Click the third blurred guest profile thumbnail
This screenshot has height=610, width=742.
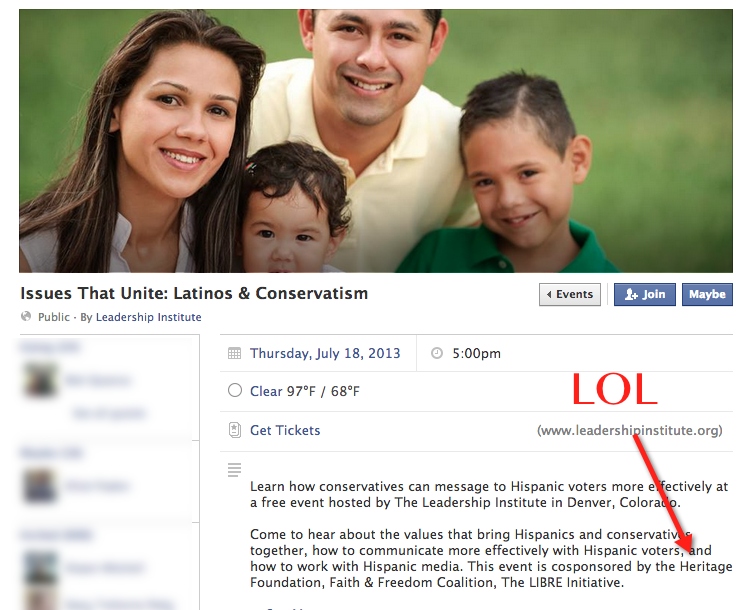tap(40, 567)
